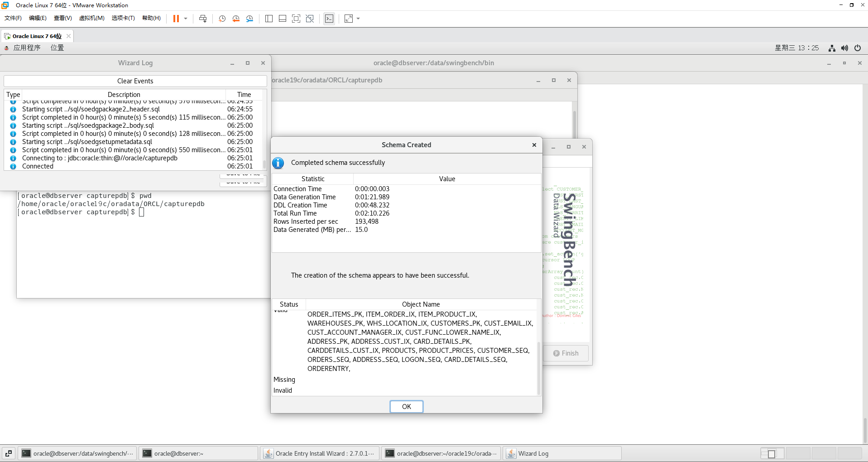Screen dimensions: 868x462
Task: Select the Rows Inserted per sec row
Action: (406, 221)
